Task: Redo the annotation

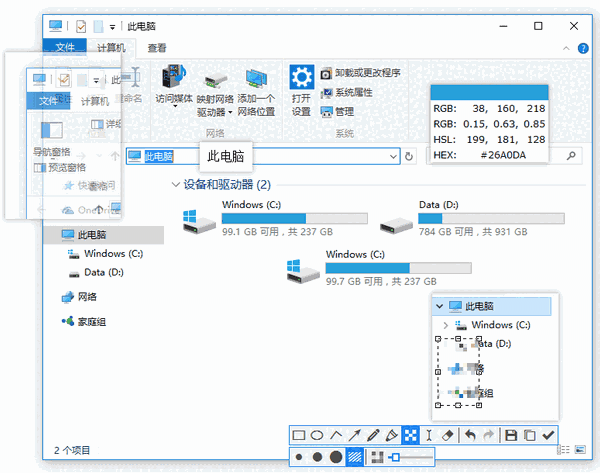Action: [x=489, y=435]
